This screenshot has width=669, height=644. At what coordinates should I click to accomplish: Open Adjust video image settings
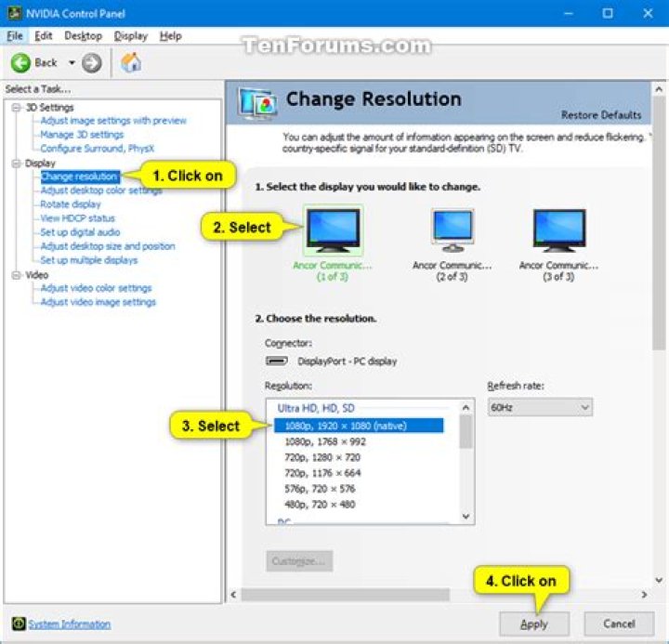(98, 302)
